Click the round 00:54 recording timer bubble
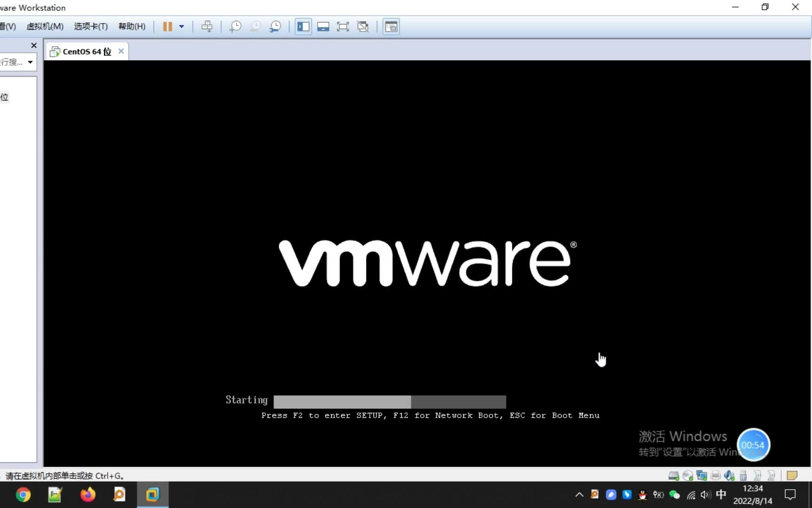 click(753, 445)
